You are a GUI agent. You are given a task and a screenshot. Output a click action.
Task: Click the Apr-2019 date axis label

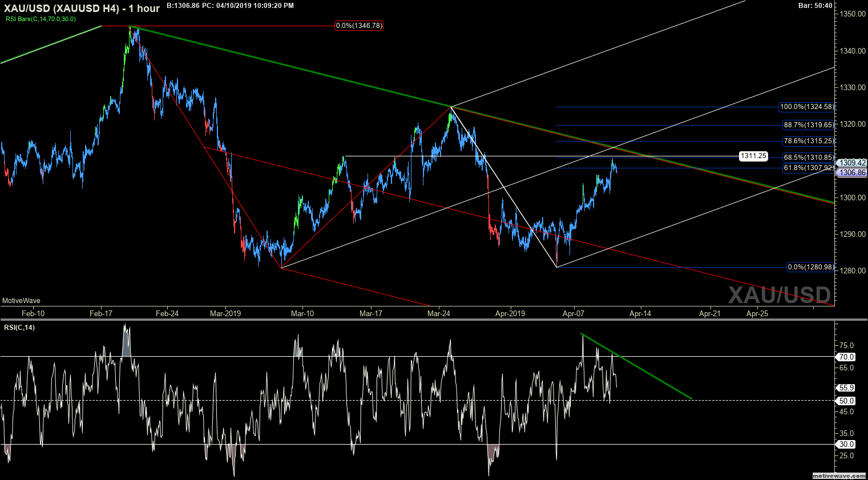[x=510, y=313]
